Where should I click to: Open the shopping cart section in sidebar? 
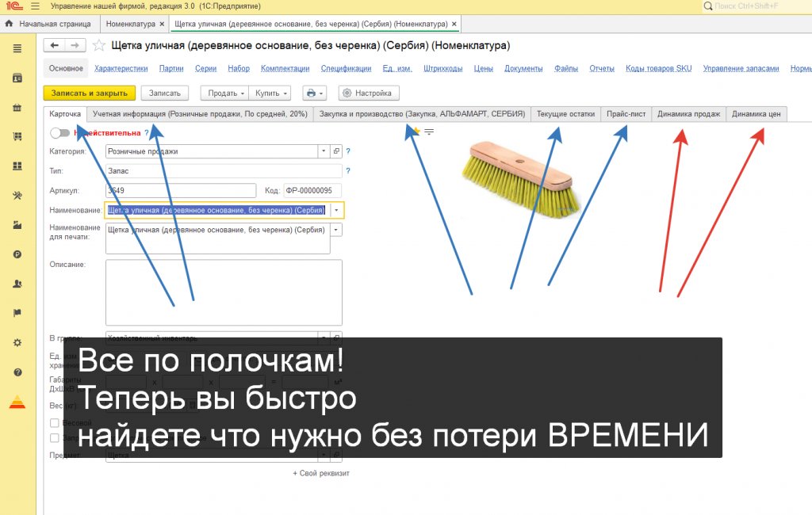pyautogui.click(x=17, y=136)
